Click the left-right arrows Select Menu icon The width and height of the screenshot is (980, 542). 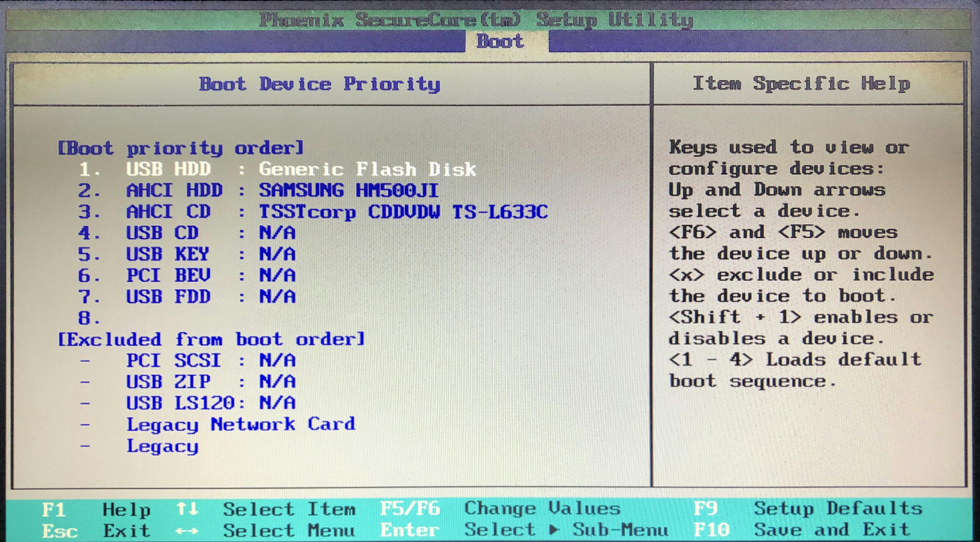click(x=187, y=531)
